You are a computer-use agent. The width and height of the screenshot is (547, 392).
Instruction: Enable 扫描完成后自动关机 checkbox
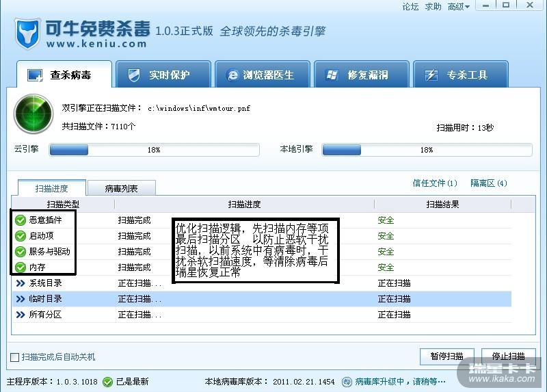tap(14, 357)
